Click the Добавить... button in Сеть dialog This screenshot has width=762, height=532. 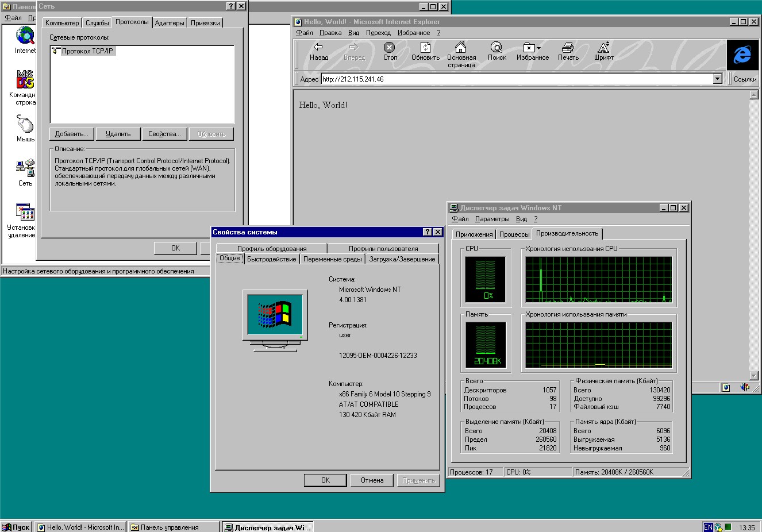(72, 134)
